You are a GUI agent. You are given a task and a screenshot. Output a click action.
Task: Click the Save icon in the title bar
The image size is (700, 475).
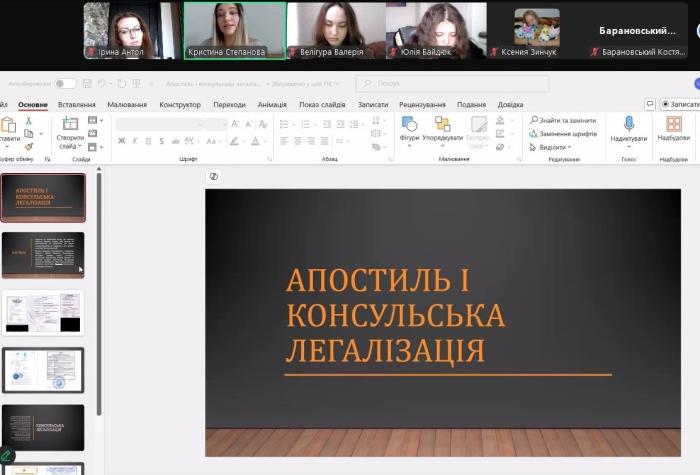[x=89, y=84]
